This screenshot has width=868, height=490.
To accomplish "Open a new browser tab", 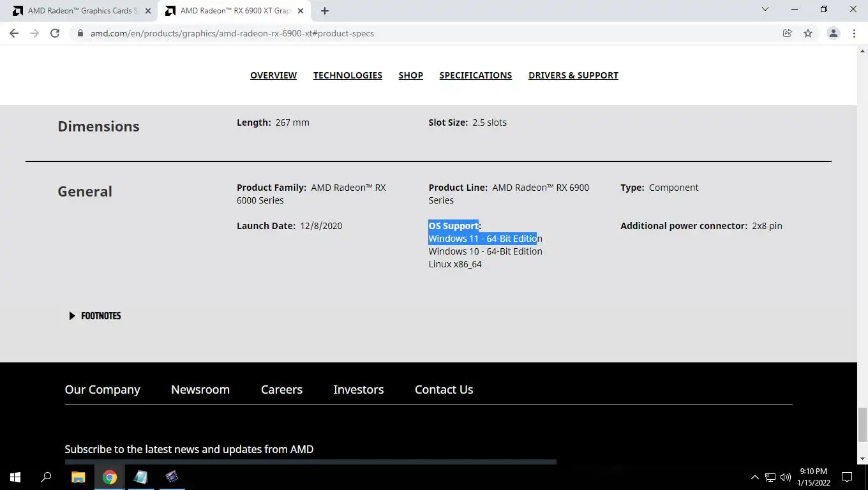I will click(x=324, y=11).
